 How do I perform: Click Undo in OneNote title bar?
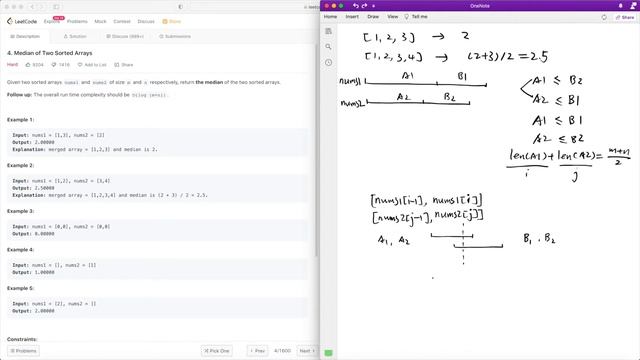point(356,6)
